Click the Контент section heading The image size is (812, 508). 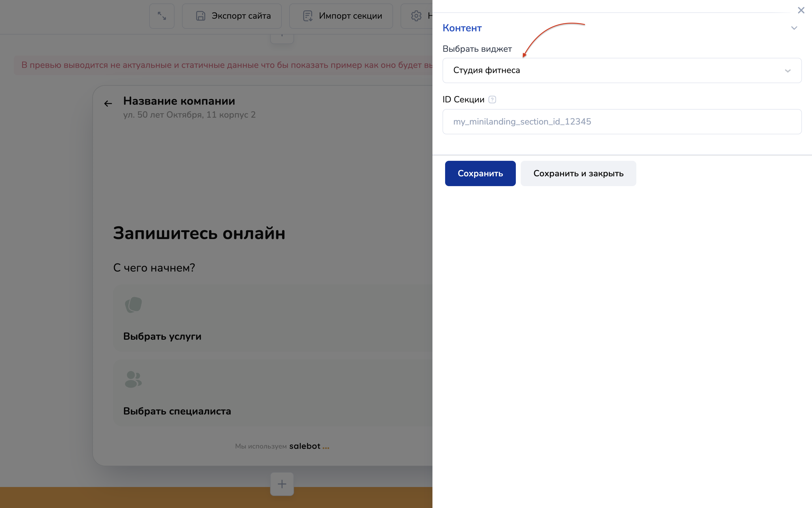point(462,28)
